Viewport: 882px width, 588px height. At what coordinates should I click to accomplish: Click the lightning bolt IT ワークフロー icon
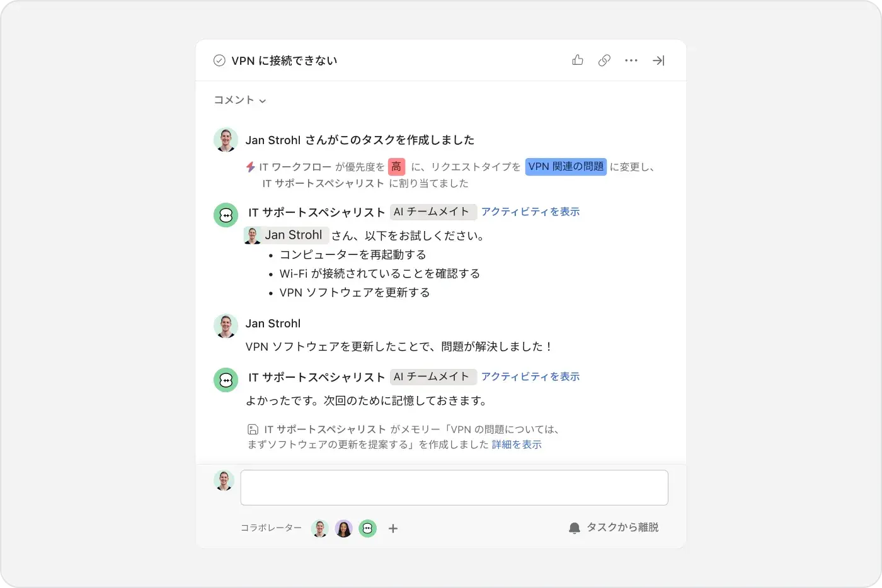[251, 167]
